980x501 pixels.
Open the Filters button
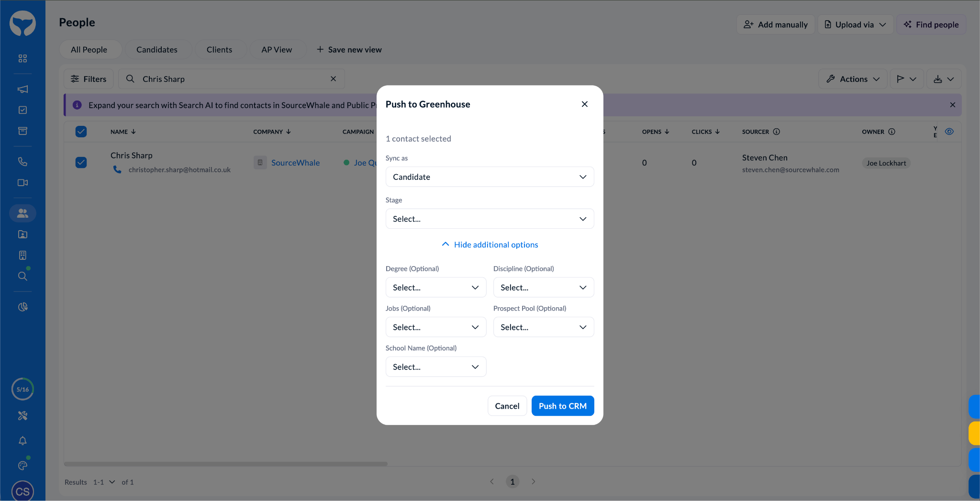point(89,79)
